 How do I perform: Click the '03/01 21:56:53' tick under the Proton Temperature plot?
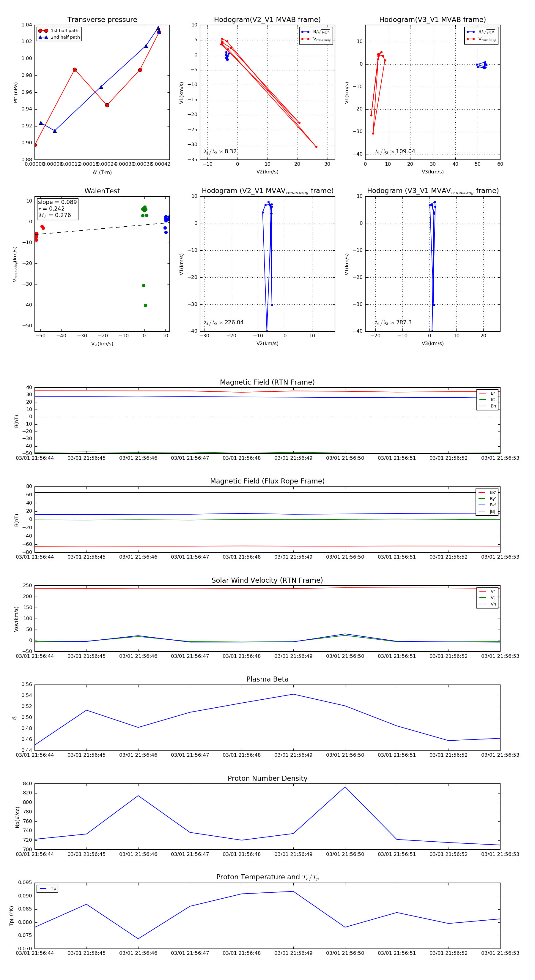pos(500,953)
